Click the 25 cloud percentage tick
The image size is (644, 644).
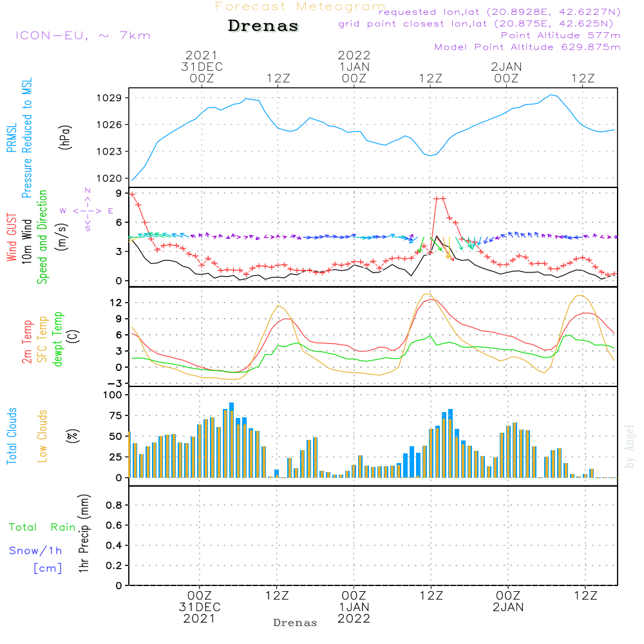pos(116,457)
